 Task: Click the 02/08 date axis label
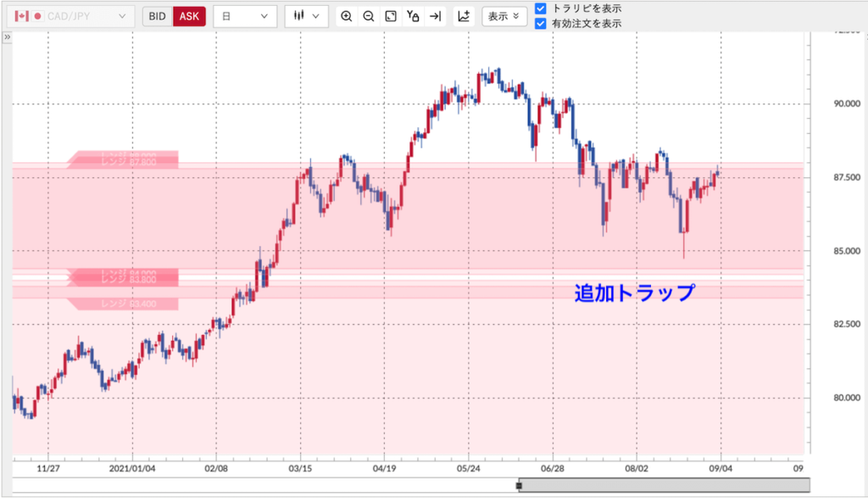point(216,469)
